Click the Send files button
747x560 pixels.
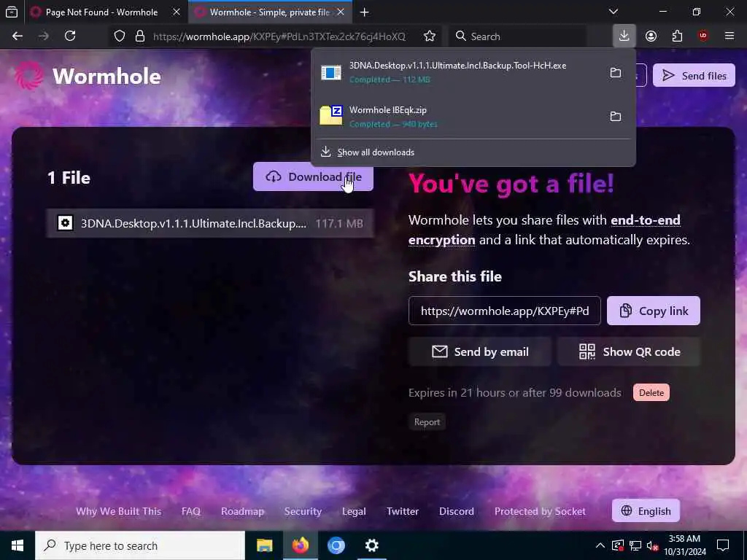[694, 75]
